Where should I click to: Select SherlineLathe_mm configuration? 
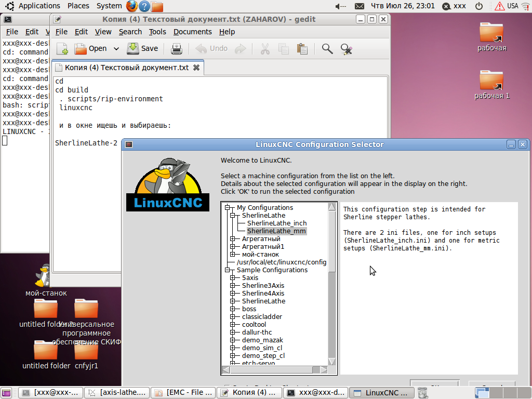[x=276, y=231]
